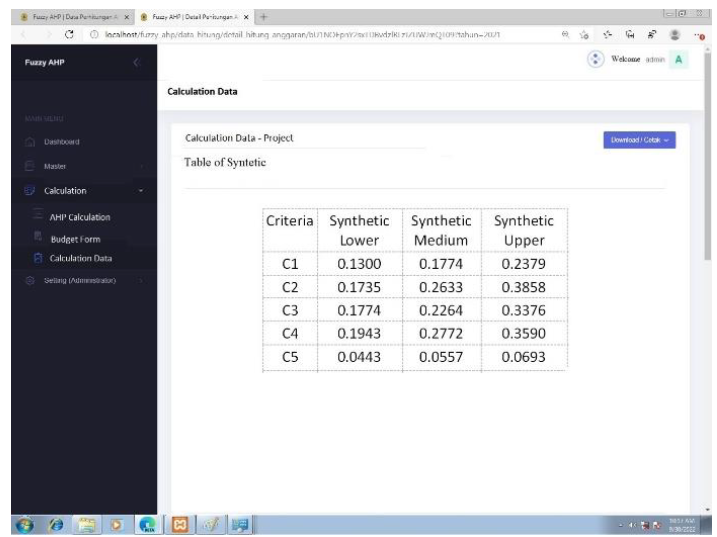Click the C2 upper value 0.3858
The height and width of the screenshot is (537, 717).
pos(524,287)
